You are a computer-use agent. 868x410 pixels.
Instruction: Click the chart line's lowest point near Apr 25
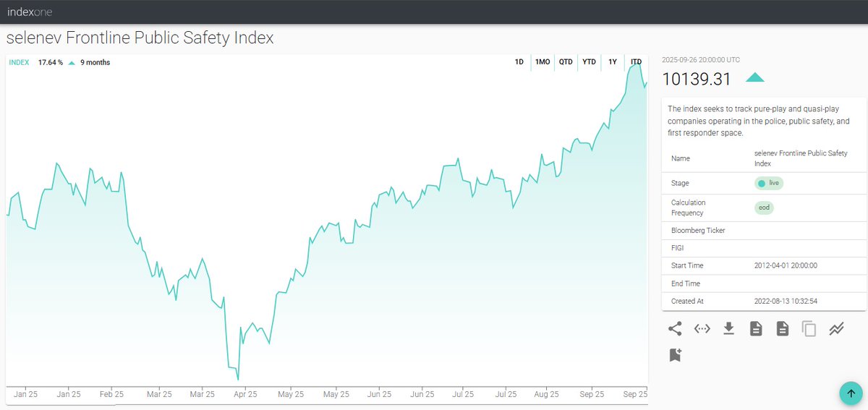pos(237,379)
